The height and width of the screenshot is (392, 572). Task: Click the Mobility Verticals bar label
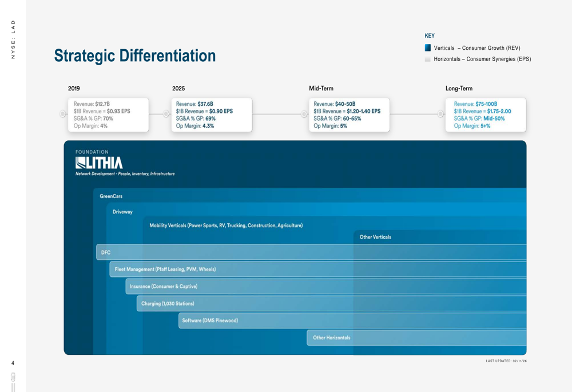coord(226,225)
